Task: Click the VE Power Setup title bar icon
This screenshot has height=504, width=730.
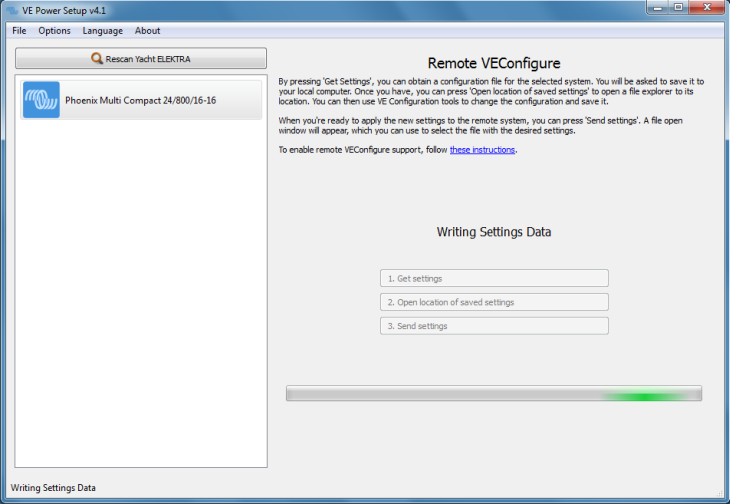Action: pos(11,8)
